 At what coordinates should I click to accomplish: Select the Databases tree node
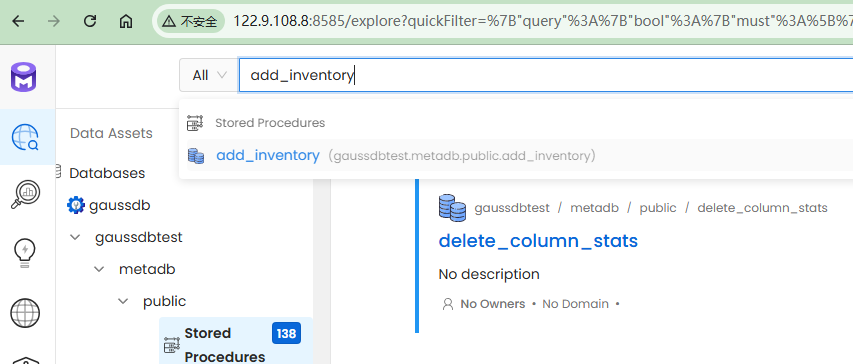coord(107,173)
